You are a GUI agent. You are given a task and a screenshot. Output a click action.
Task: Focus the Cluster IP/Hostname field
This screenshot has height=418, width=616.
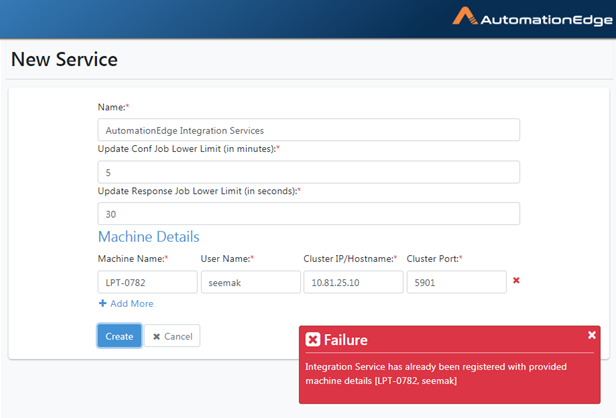pyautogui.click(x=353, y=282)
